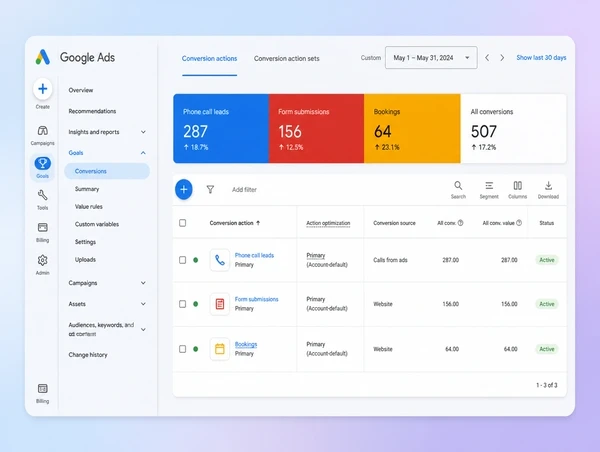Image resolution: width=600 pixels, height=452 pixels.
Task: Download the conversions table
Action: (x=548, y=190)
